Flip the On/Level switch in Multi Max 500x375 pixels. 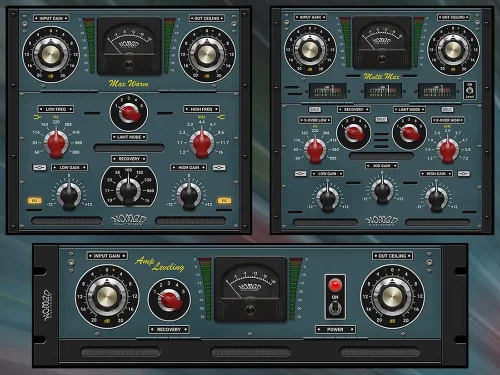(470, 90)
